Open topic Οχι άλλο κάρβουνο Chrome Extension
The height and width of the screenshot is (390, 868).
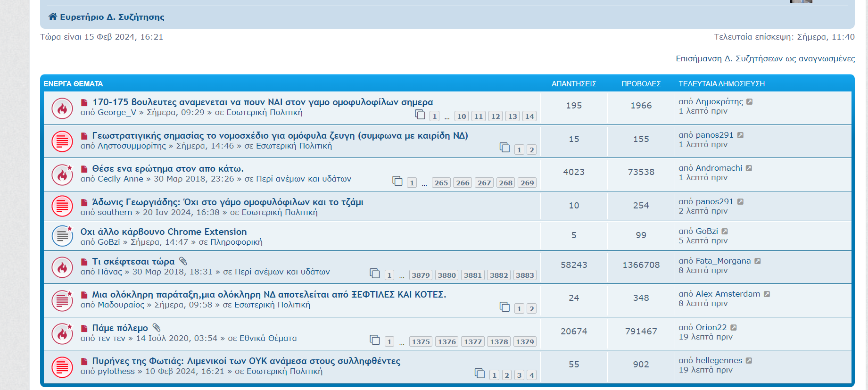point(164,232)
